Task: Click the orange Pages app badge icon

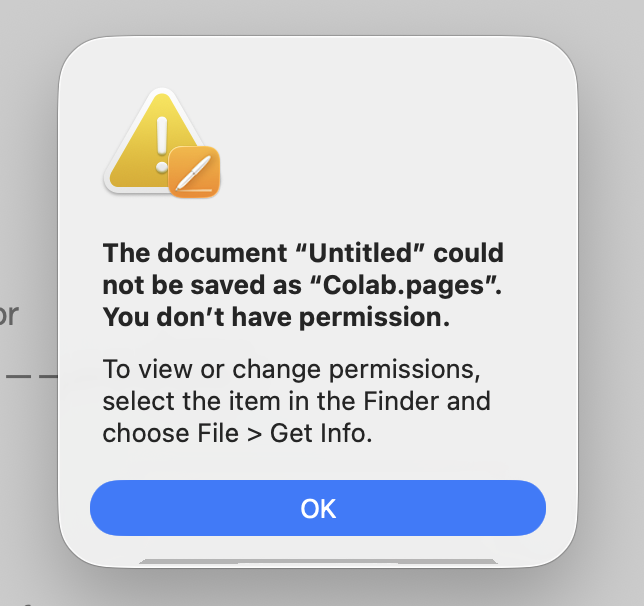Action: coord(193,172)
